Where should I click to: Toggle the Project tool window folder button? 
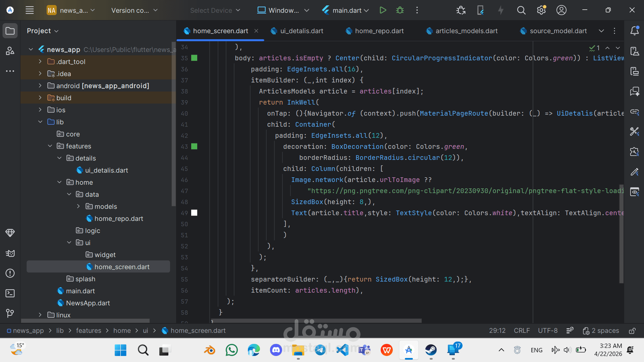[x=10, y=31]
